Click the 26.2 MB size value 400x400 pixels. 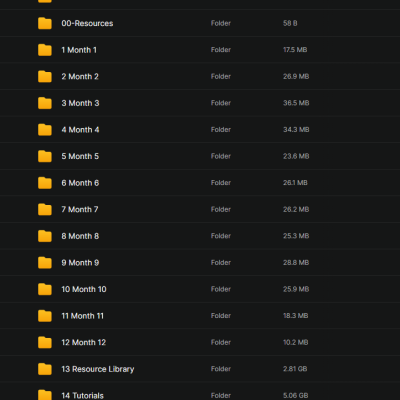tap(296, 209)
